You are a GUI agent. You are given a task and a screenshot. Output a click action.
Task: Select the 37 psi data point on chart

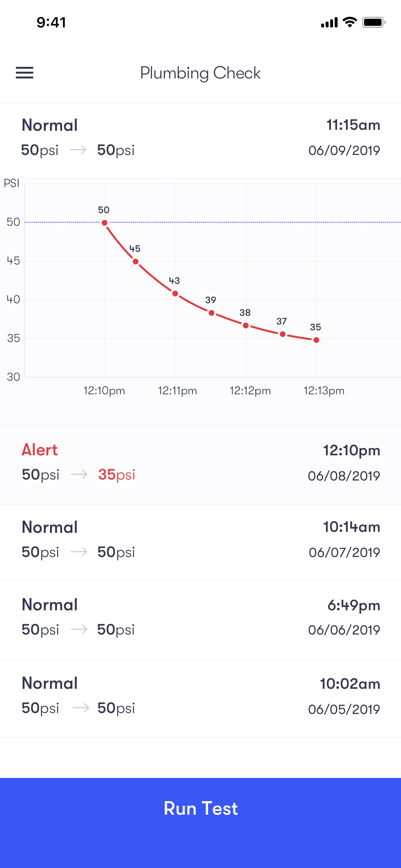click(283, 334)
